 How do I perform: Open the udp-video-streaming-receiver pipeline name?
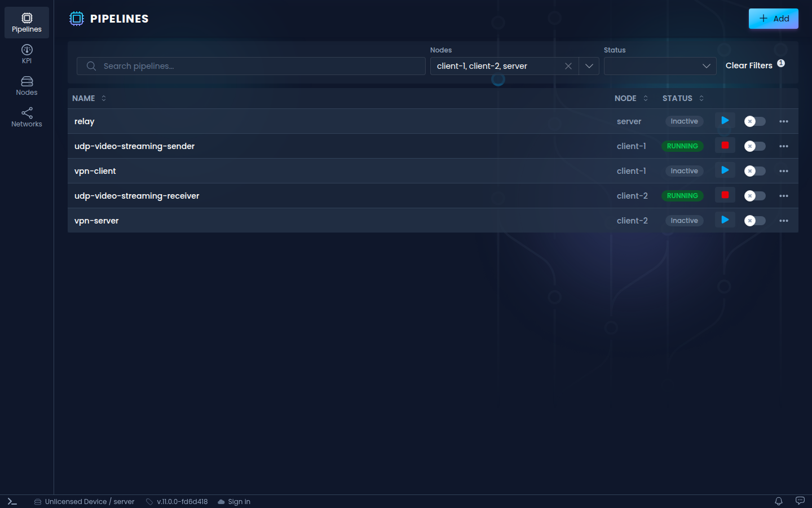(x=137, y=196)
